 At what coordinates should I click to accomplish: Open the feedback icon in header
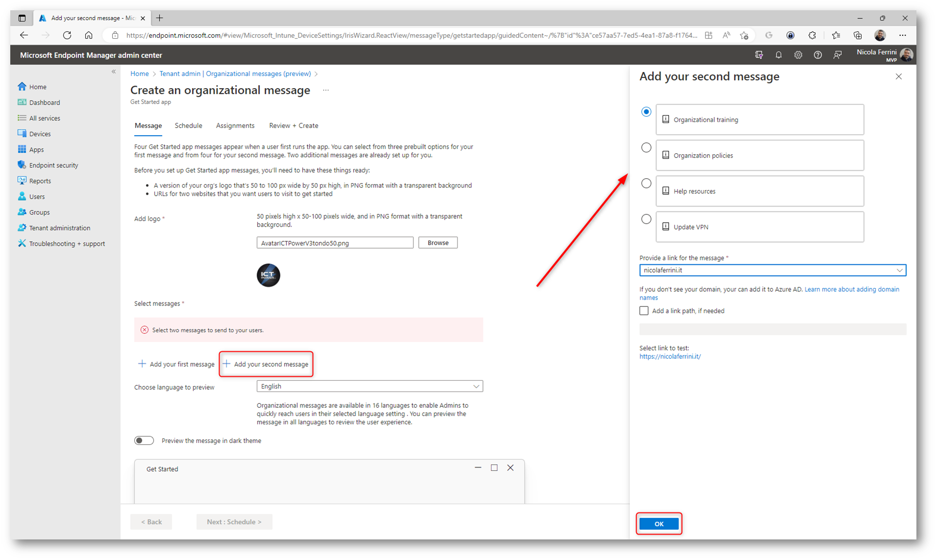(837, 55)
